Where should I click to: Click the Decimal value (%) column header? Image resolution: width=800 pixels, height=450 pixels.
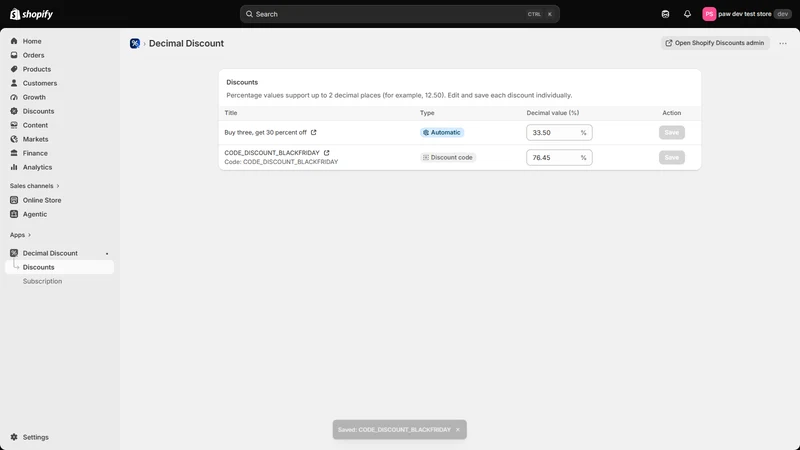pos(553,113)
